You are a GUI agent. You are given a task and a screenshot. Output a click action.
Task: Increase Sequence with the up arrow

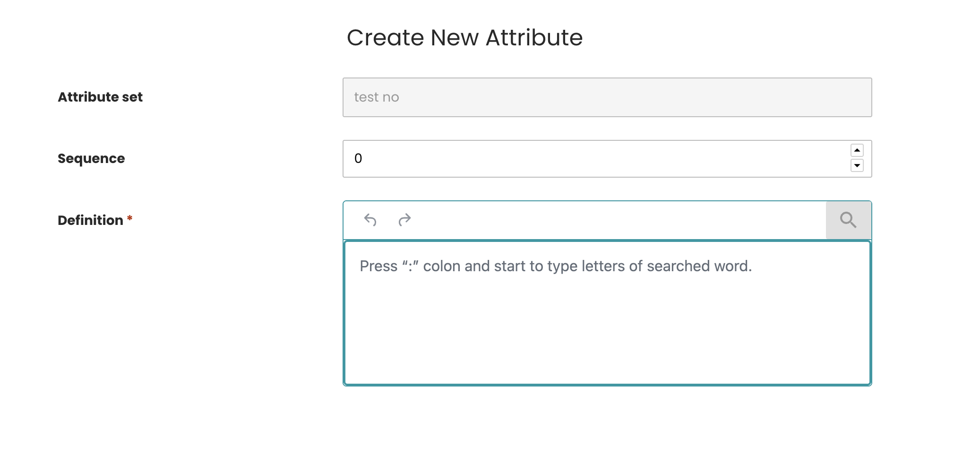[857, 150]
